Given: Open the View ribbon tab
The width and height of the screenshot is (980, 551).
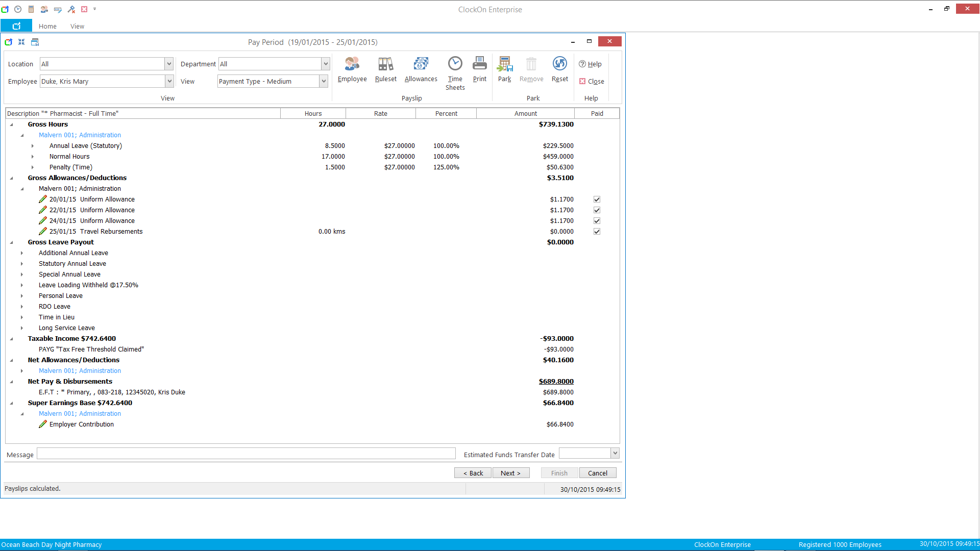Looking at the screenshot, I should [77, 26].
